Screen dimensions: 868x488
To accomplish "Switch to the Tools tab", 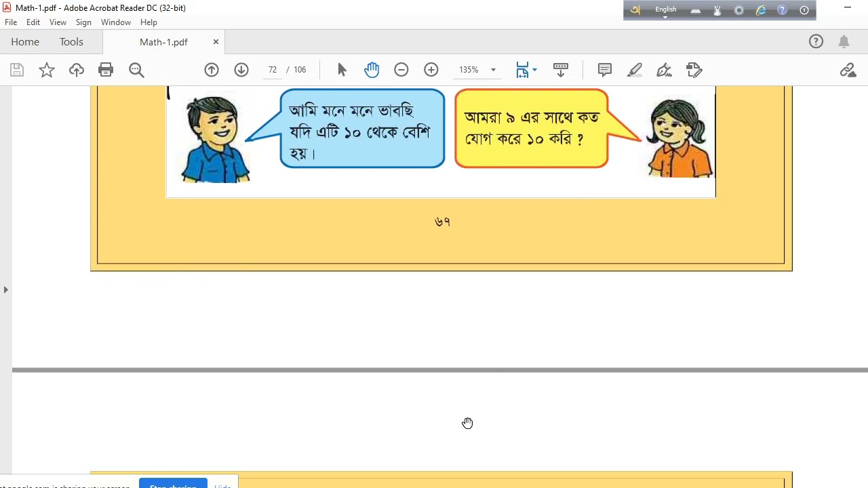I will pyautogui.click(x=71, y=42).
